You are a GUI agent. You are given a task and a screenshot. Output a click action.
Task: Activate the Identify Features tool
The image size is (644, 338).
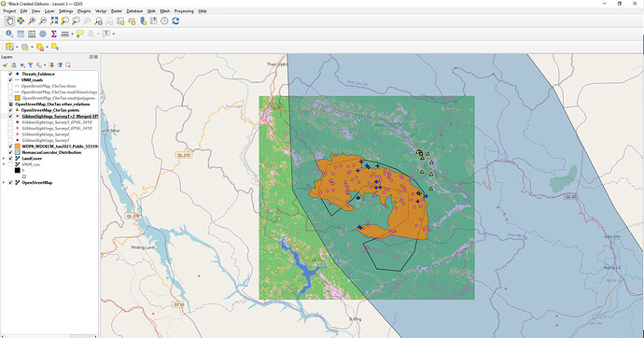tap(9, 34)
